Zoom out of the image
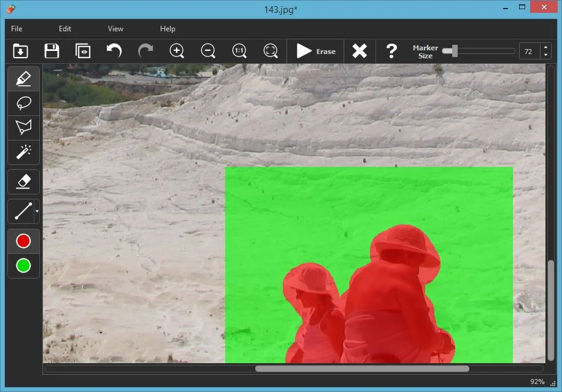 pos(208,51)
